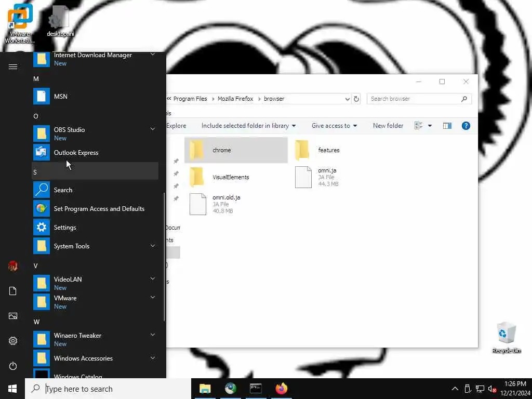Click the New folder button
Viewport: 532px width, 399px height.
pos(388,126)
